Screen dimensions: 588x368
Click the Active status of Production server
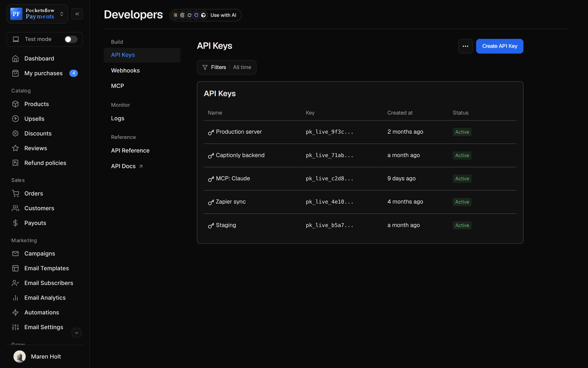[x=462, y=132]
